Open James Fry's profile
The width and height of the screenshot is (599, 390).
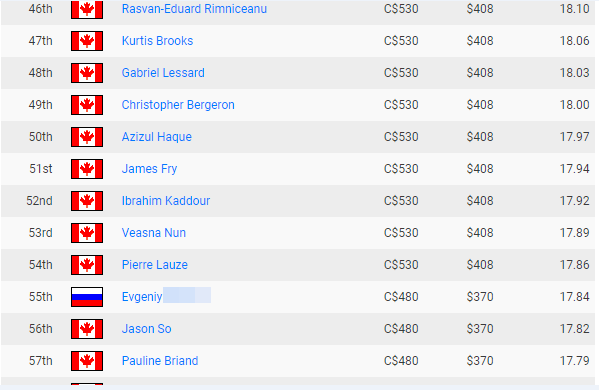(149, 169)
